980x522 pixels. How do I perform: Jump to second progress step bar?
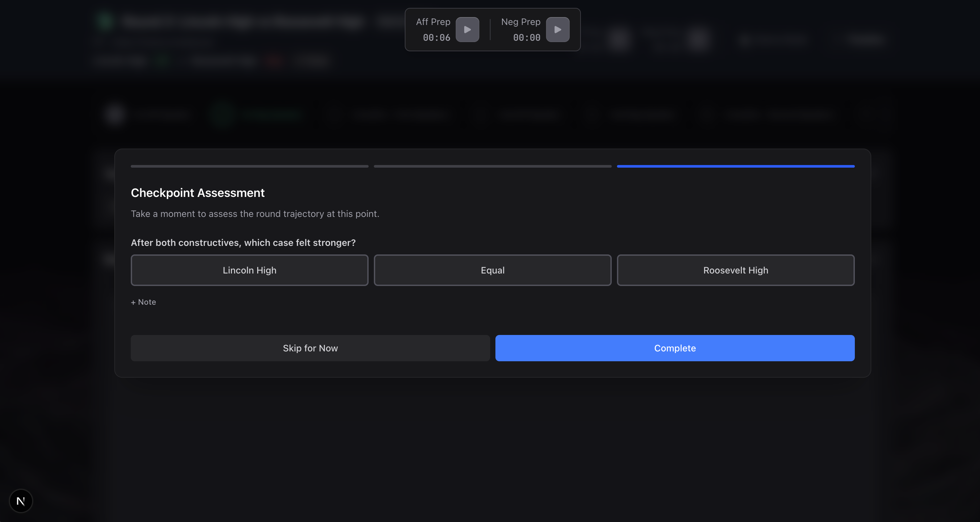click(x=492, y=166)
